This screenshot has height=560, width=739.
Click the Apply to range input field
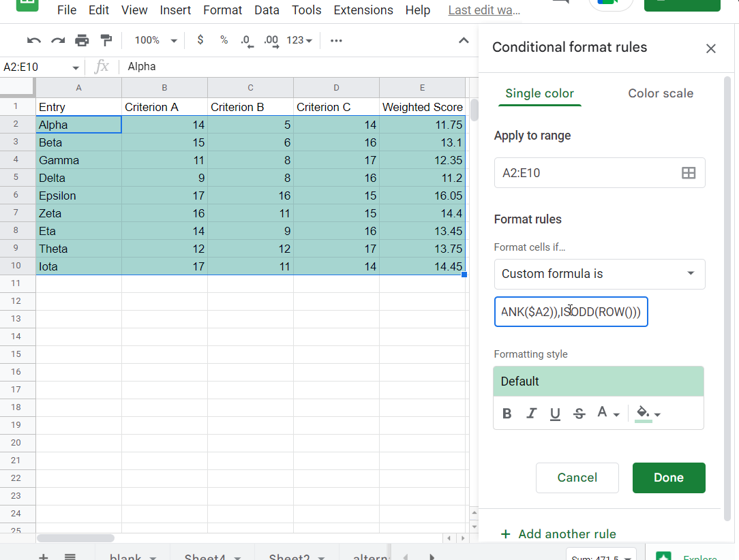(x=587, y=173)
